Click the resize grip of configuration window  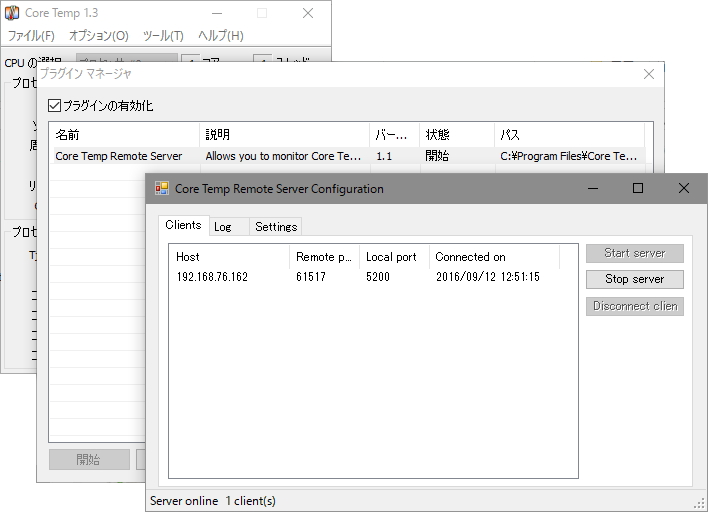tap(699, 503)
